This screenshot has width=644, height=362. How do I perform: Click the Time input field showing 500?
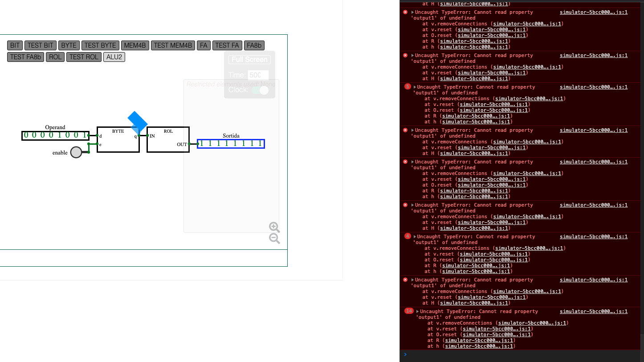(257, 75)
